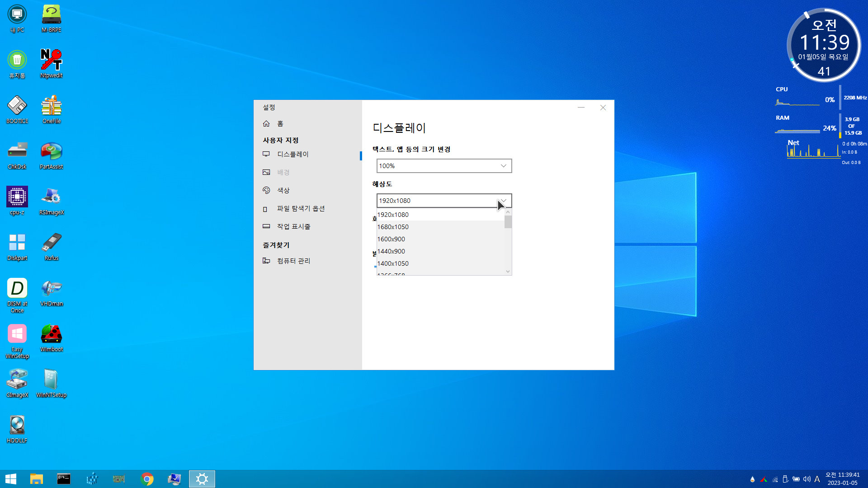Open the Windows Start menu
This screenshot has width=868, height=488.
[x=11, y=479]
